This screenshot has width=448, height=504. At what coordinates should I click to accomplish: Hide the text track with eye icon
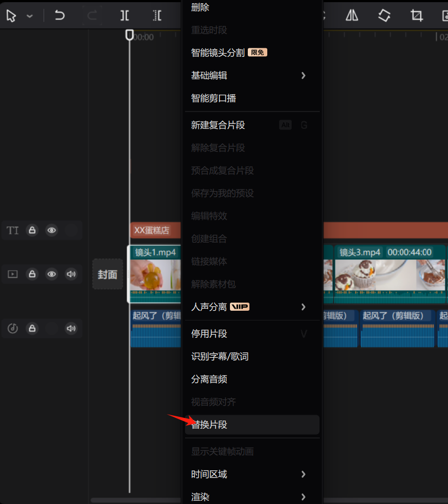coord(51,230)
